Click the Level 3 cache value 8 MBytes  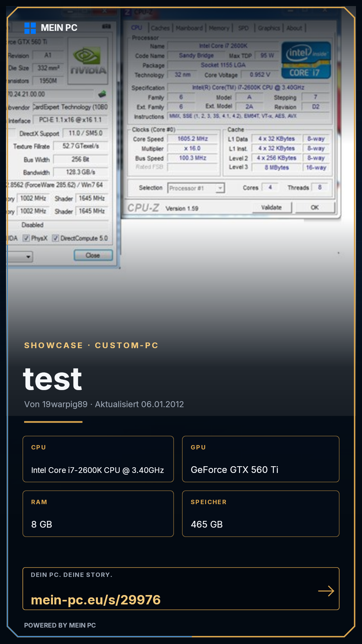[x=277, y=167]
